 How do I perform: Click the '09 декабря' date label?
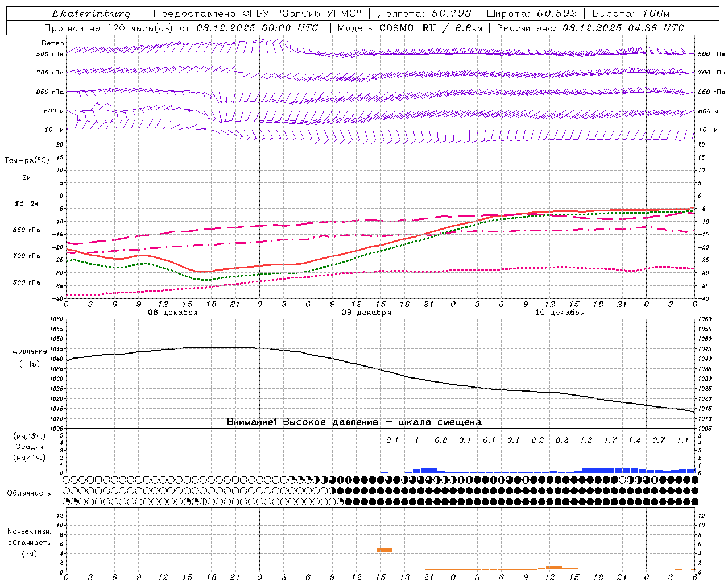click(x=366, y=313)
